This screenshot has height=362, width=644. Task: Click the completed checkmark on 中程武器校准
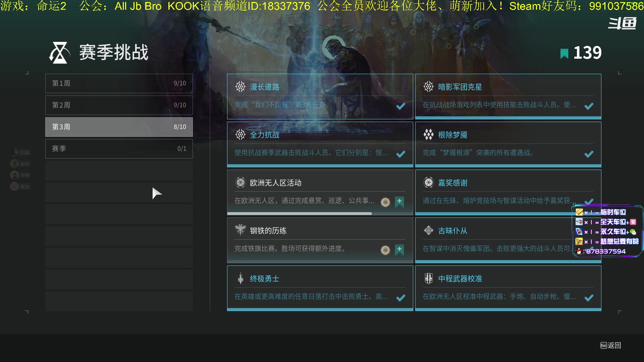[589, 298]
